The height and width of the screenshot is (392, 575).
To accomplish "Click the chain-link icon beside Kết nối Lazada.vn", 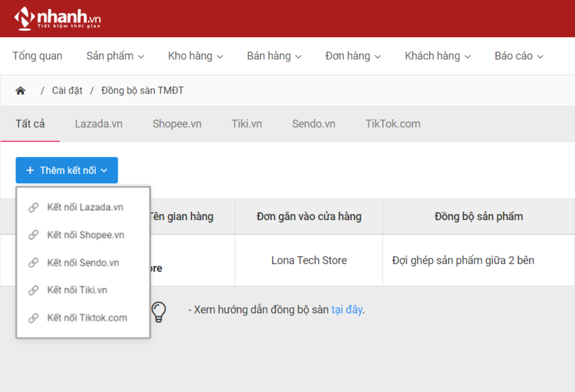I will (x=33, y=207).
